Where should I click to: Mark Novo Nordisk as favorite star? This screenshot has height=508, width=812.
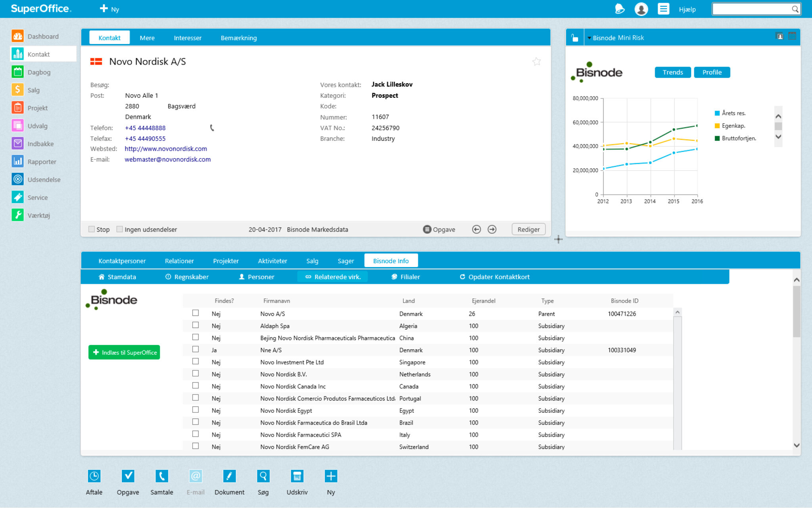pyautogui.click(x=536, y=62)
